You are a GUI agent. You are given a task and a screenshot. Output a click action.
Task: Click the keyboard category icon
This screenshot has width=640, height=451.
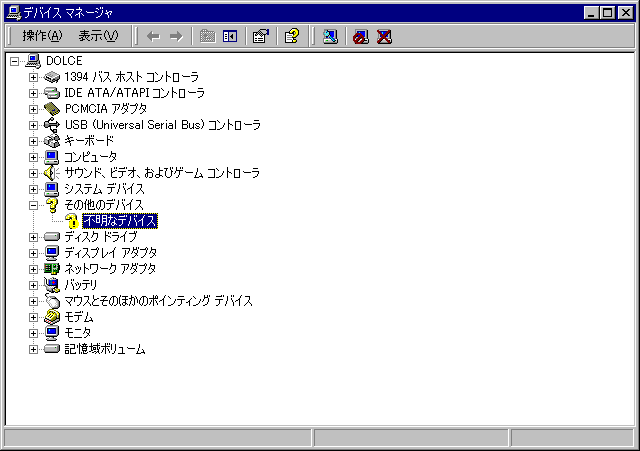tap(52, 141)
